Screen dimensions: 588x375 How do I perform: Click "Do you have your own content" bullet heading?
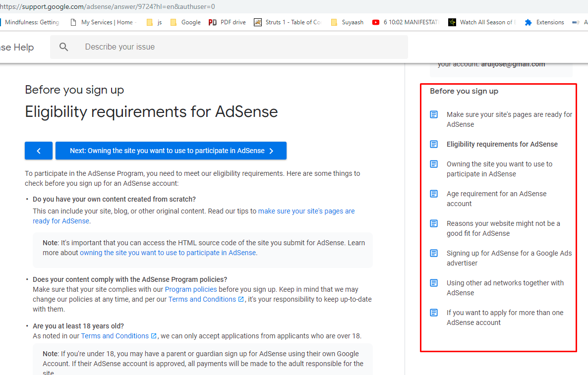coord(114,199)
